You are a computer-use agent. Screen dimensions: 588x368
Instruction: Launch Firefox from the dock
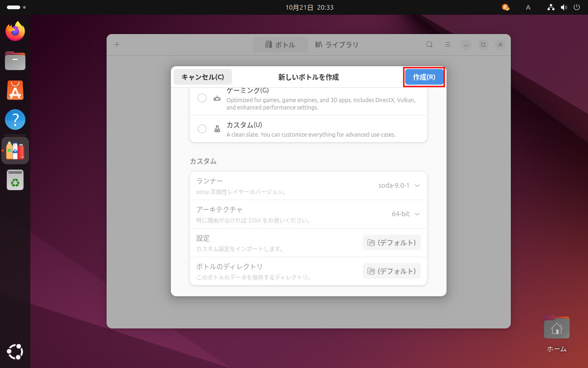[15, 31]
